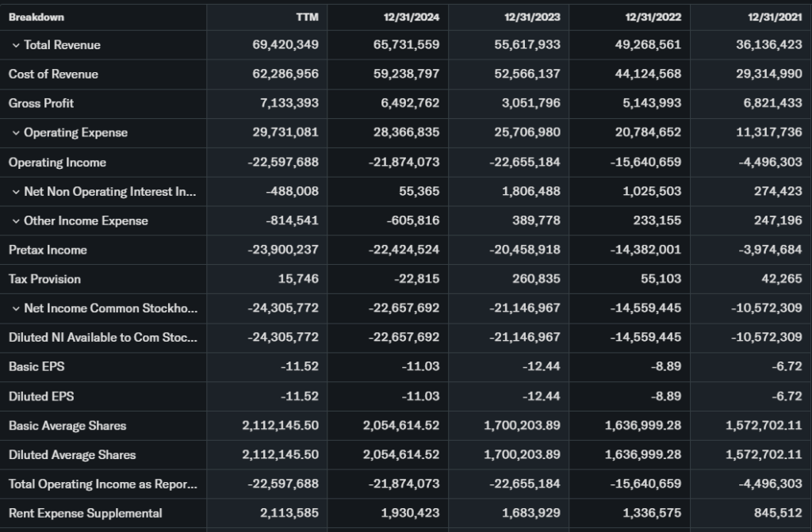This screenshot has height=532, width=812.
Task: Select the 12/31/2024 column header
Action: (410, 17)
